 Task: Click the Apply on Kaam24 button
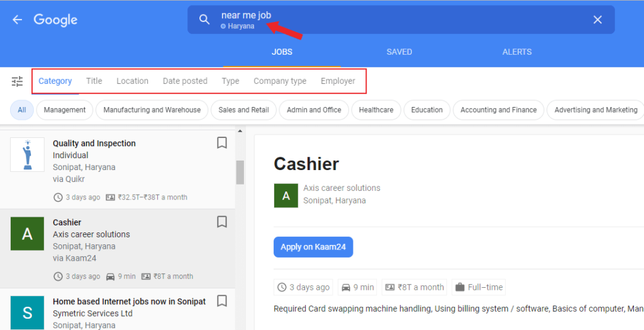tap(313, 247)
